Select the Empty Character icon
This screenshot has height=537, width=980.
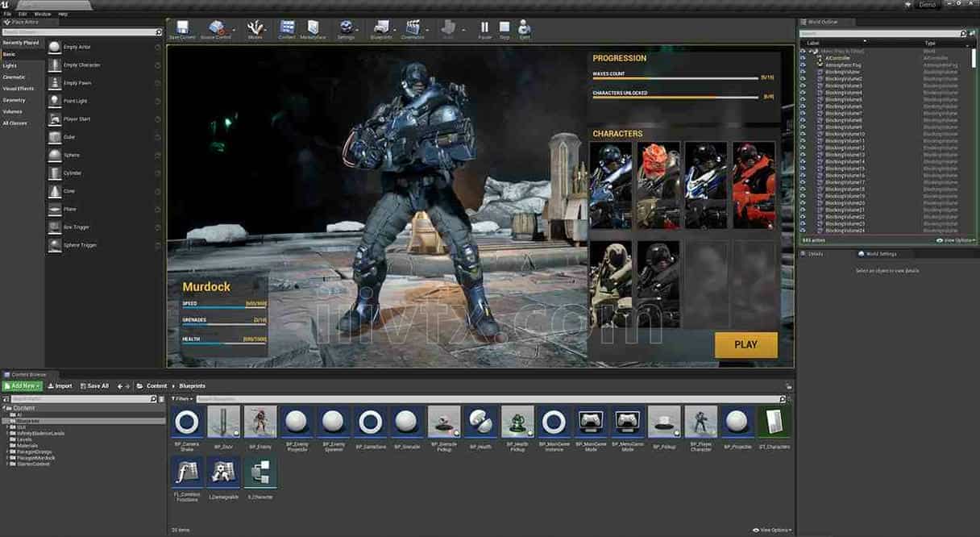tap(55, 65)
